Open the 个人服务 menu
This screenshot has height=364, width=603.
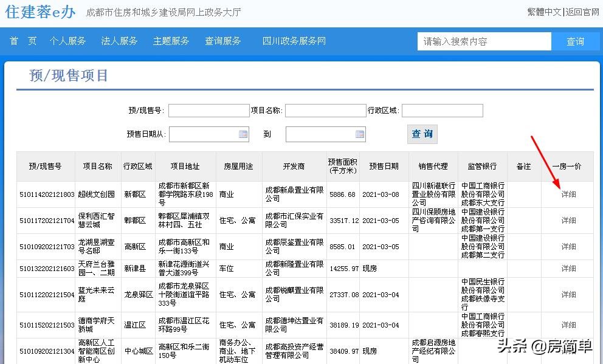[x=67, y=41]
